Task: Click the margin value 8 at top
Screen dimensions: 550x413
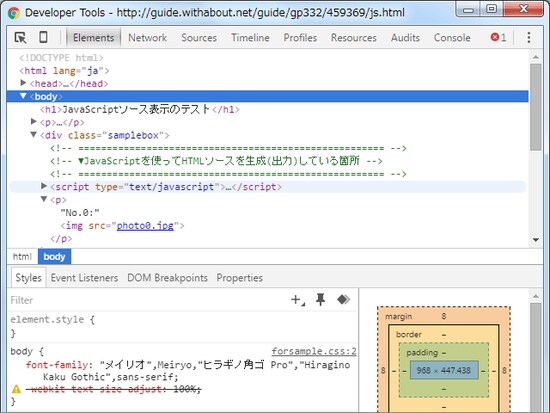Action: point(444,316)
